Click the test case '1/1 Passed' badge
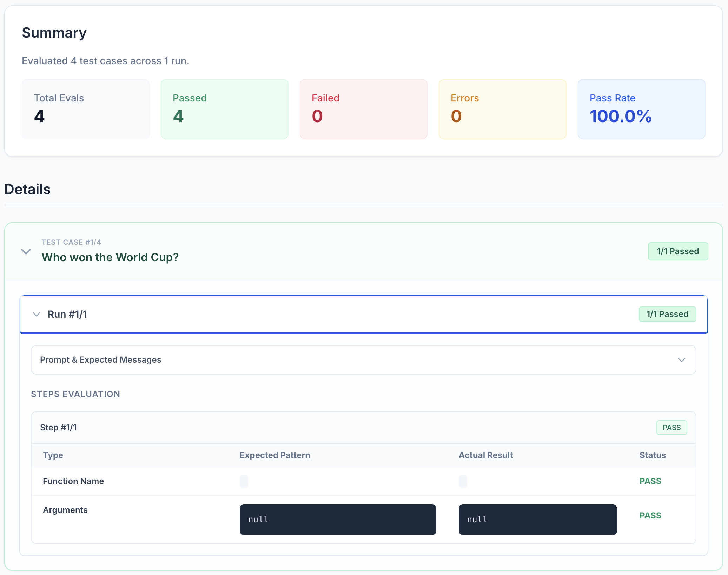The image size is (728, 575). pos(678,251)
